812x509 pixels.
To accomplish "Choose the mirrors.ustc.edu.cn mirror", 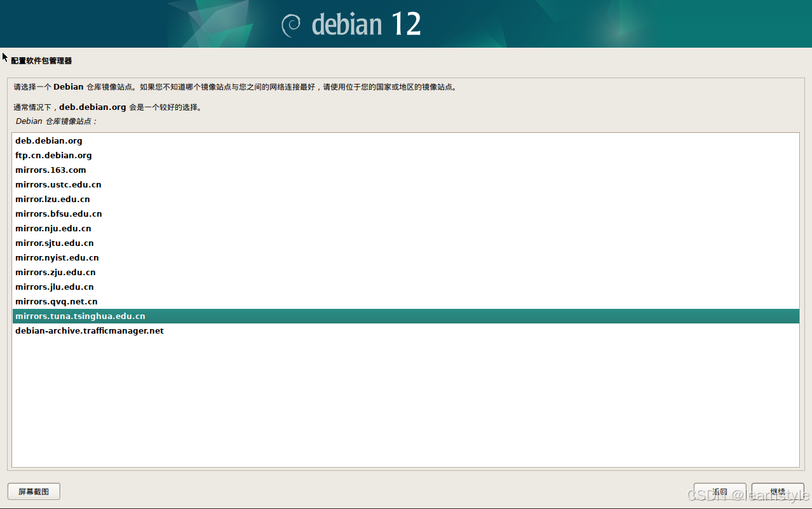I will click(x=406, y=184).
